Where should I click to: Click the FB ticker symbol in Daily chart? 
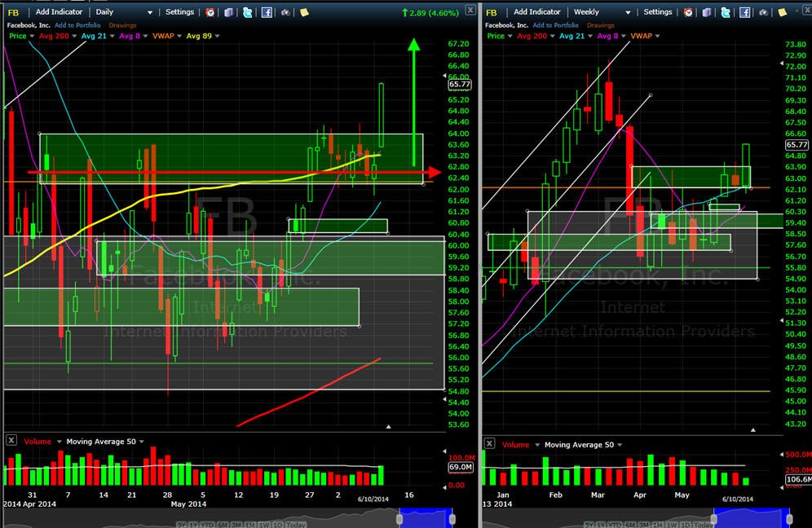(14, 12)
